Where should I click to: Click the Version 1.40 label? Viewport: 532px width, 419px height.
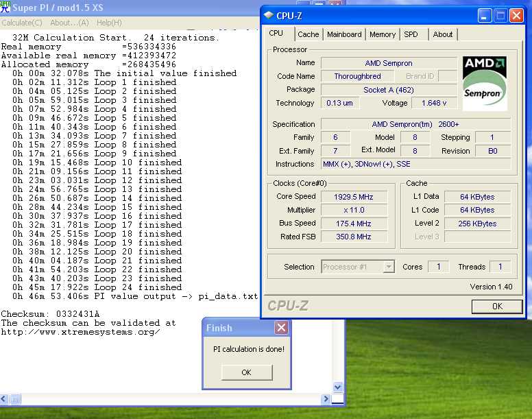click(491, 287)
